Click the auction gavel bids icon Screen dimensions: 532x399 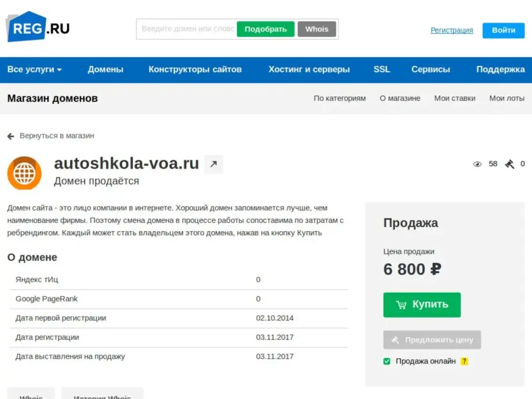pyautogui.click(x=510, y=164)
